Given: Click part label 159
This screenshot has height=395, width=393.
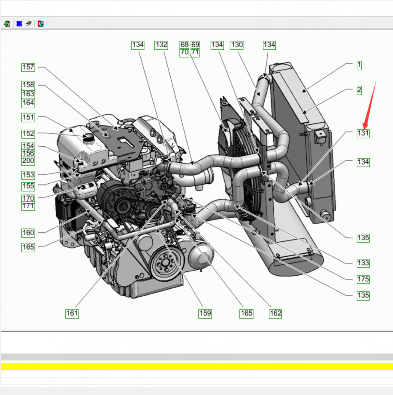Looking at the screenshot, I should 205,313.
